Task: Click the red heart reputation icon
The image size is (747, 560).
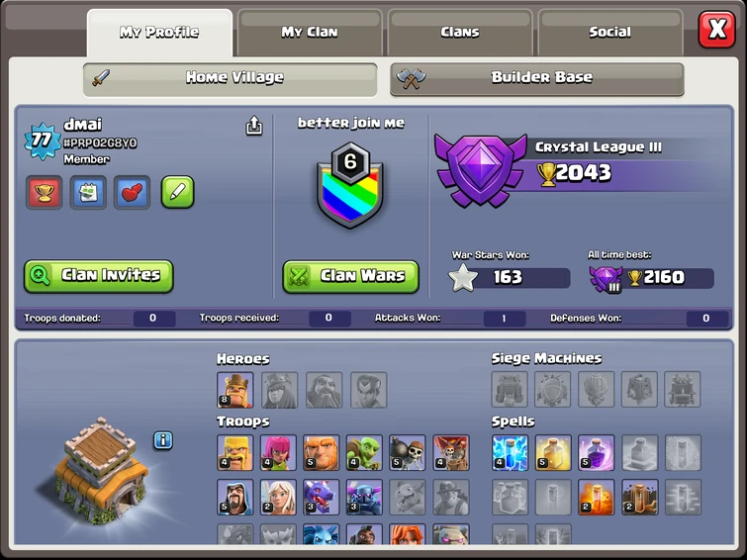Action: tap(132, 192)
